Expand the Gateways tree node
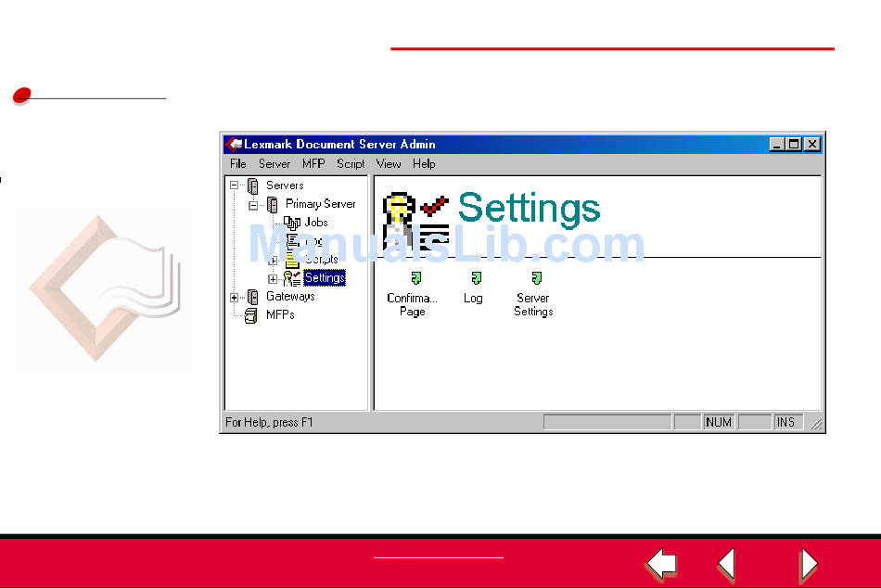The image size is (881, 588). click(x=235, y=298)
